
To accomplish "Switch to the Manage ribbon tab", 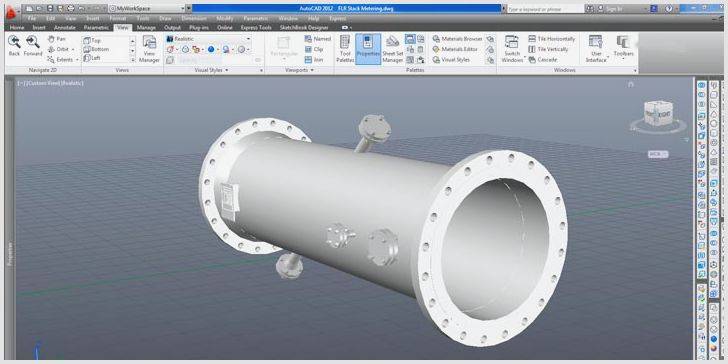I will pyautogui.click(x=146, y=28).
